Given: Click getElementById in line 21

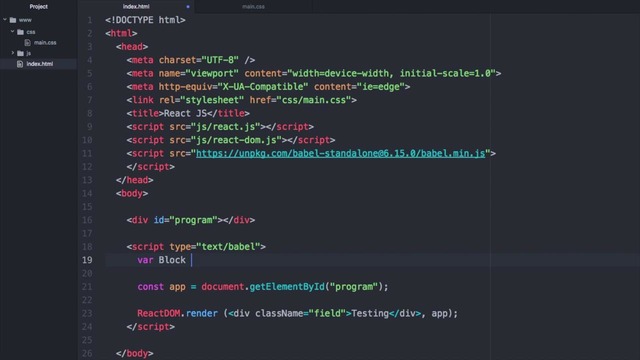Looking at the screenshot, I should [x=287, y=287].
